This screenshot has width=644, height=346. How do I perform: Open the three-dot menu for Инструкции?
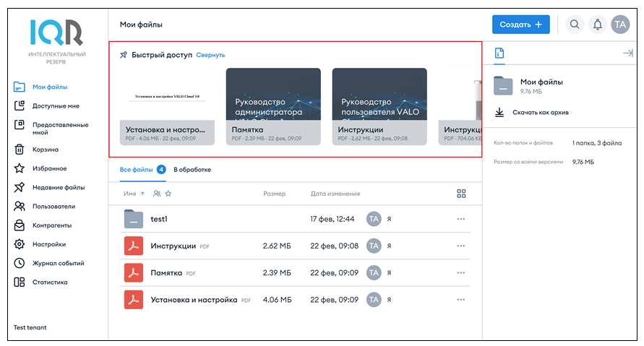(461, 246)
